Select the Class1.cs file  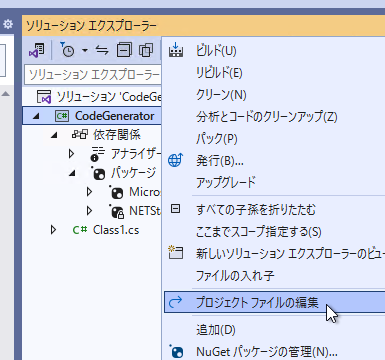click(x=116, y=230)
